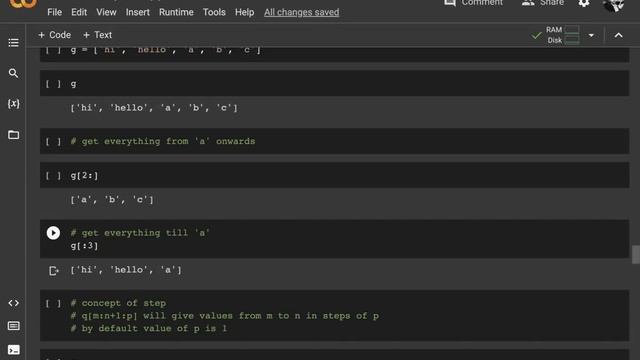Open the Variables {x} panel
This screenshot has height=360, width=640.
coord(13,104)
